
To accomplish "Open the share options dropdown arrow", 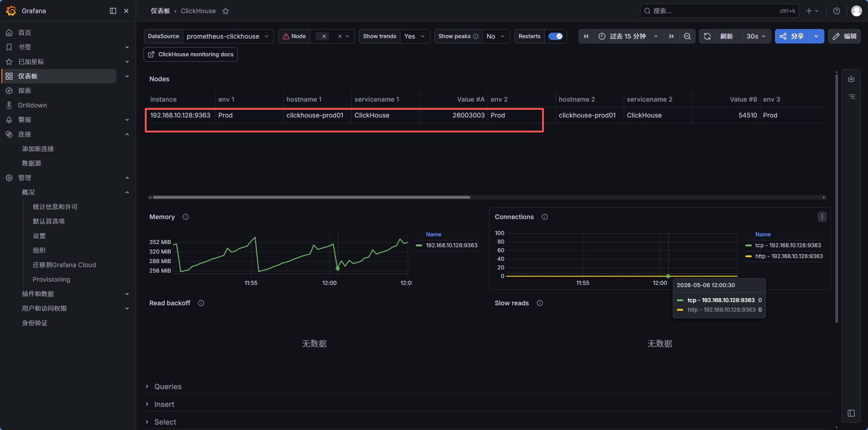I will click(x=816, y=36).
